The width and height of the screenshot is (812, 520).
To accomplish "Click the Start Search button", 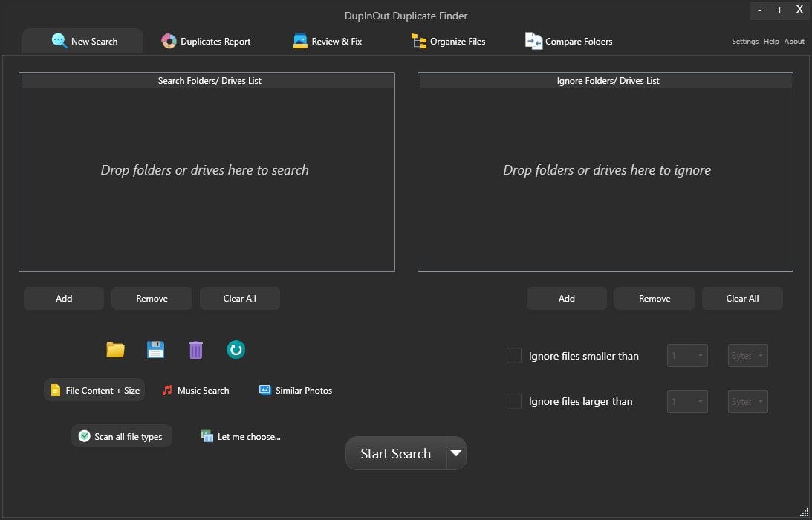I will click(x=395, y=454).
